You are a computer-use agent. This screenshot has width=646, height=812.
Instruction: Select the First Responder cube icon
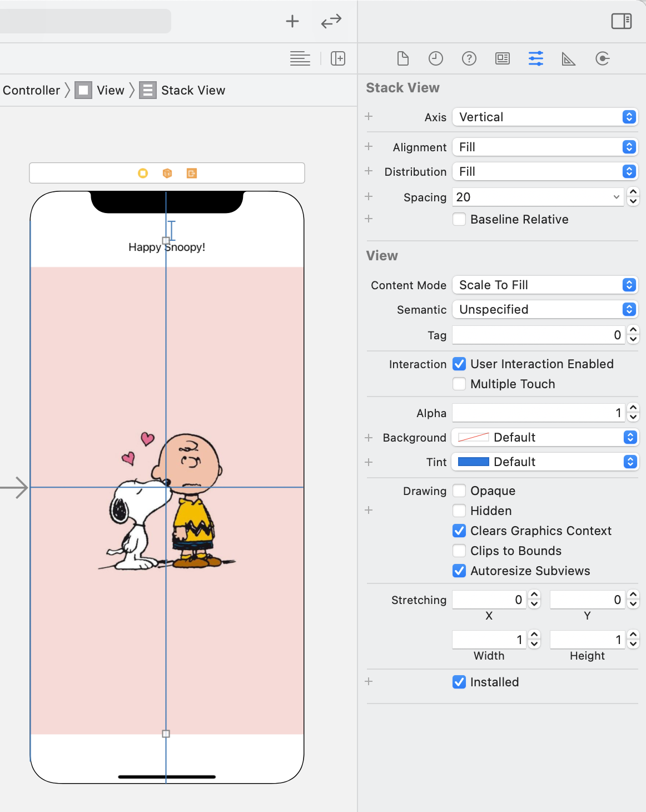pyautogui.click(x=167, y=173)
